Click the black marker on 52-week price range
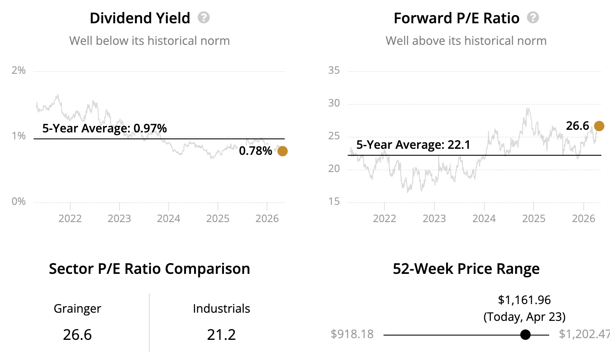The image size is (610, 364). tap(525, 335)
